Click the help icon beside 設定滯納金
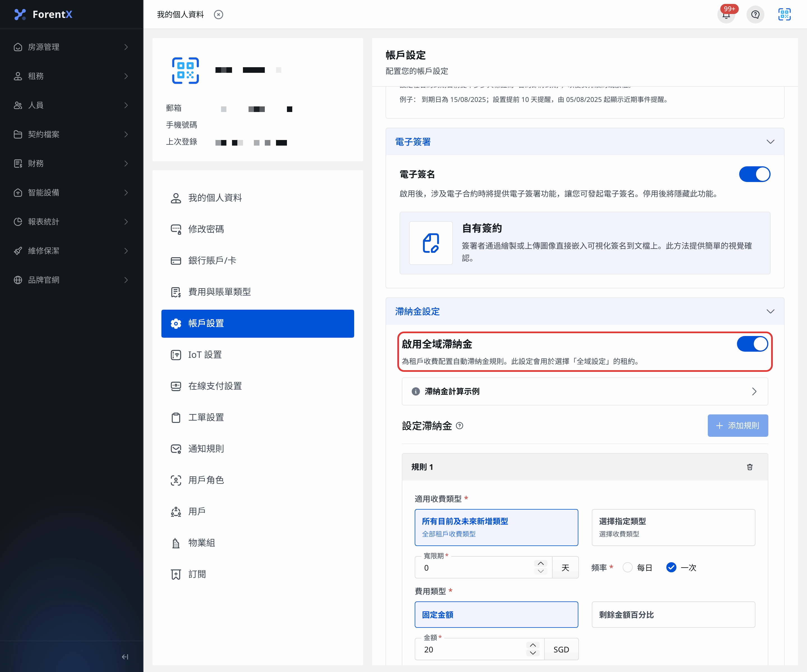The image size is (807, 672). [460, 426]
